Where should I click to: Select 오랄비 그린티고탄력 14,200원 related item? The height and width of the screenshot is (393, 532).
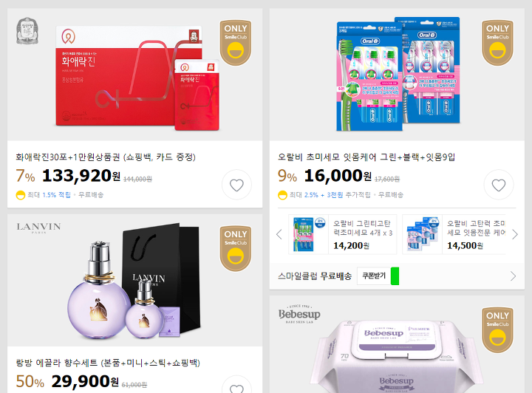pos(342,234)
